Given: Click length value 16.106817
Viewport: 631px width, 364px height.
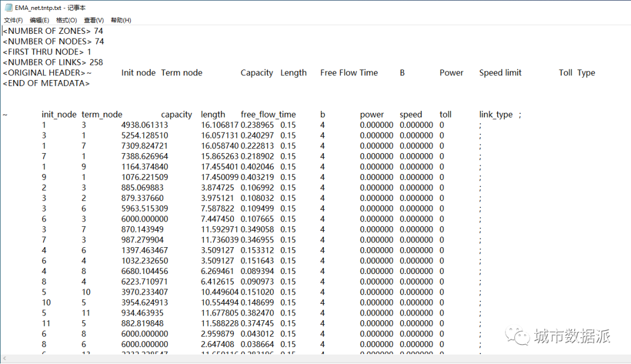Looking at the screenshot, I should (220, 125).
